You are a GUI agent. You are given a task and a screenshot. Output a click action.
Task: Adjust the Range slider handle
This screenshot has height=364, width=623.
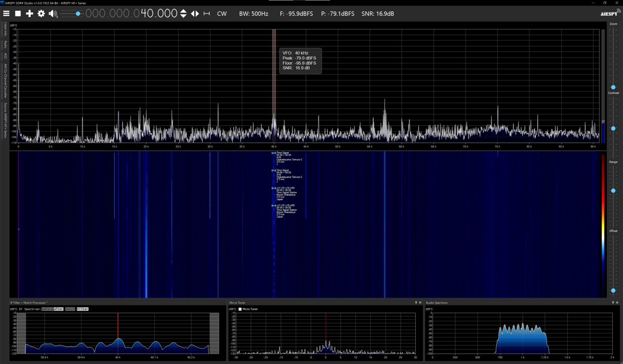tap(613, 191)
